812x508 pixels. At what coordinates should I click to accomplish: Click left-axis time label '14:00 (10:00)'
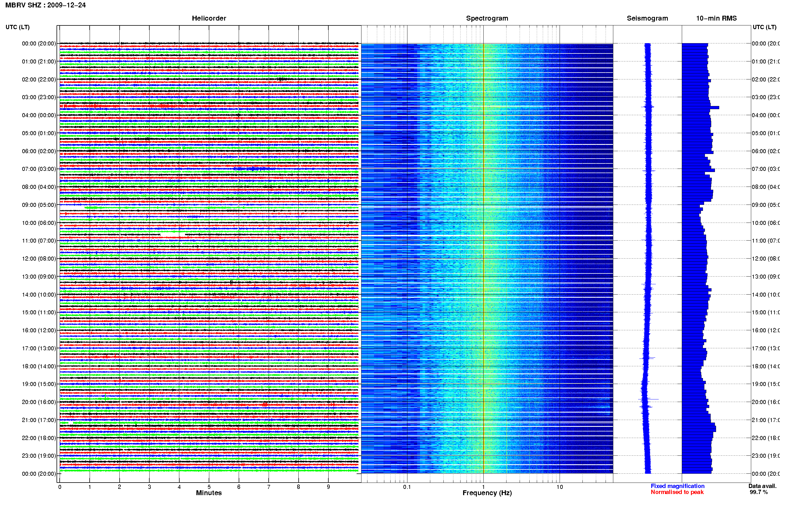point(39,295)
